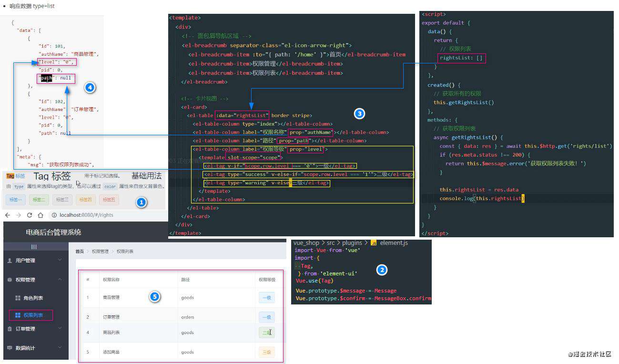619x364 pixels.
Task: Click the Vue.use(Tag) code line
Action: point(314,281)
